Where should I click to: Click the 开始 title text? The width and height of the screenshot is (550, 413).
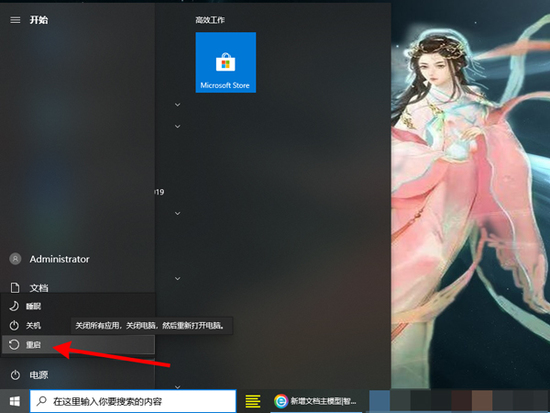point(39,20)
